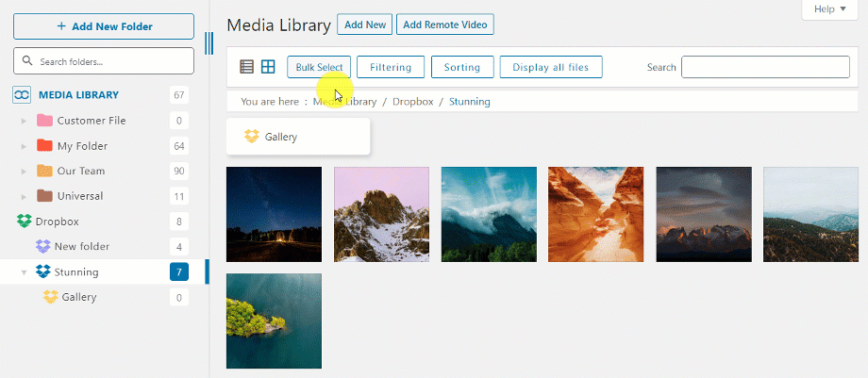The height and width of the screenshot is (378, 868).
Task: Open the Filtering menu
Action: [391, 67]
